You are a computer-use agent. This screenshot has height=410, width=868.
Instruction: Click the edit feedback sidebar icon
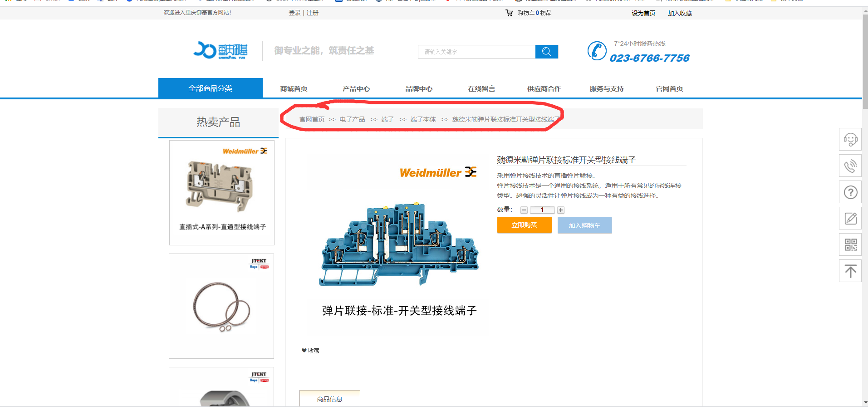pos(850,218)
